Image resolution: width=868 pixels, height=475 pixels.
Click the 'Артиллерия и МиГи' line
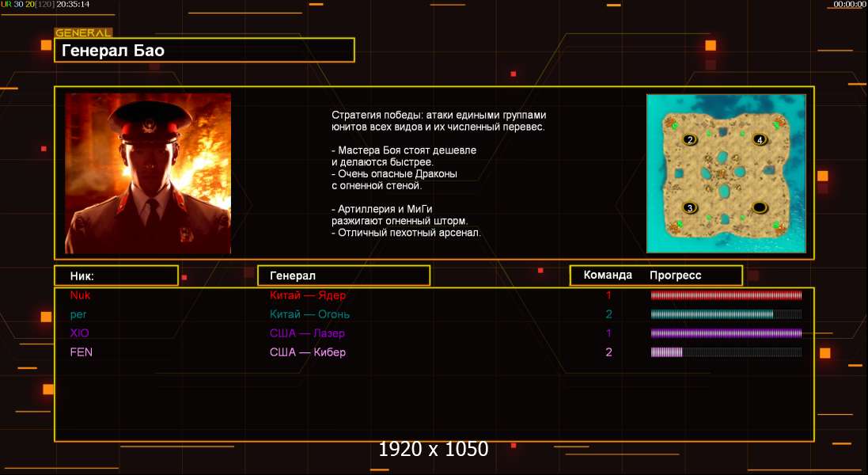[x=382, y=209]
